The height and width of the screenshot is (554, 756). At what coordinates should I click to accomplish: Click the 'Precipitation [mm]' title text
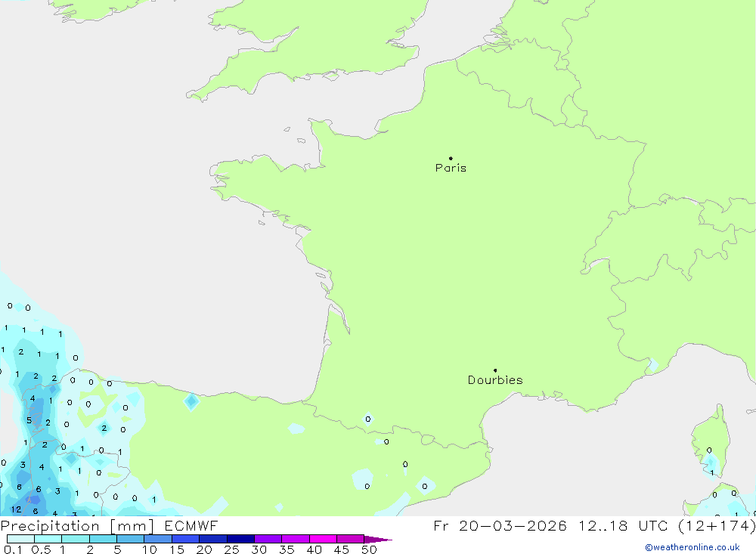click(x=78, y=526)
